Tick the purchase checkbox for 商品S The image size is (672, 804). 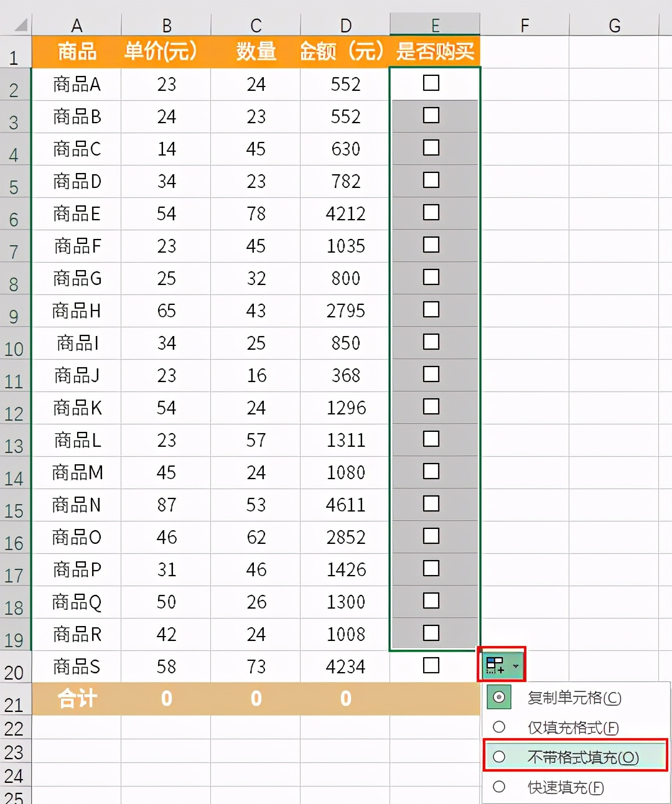pos(431,665)
